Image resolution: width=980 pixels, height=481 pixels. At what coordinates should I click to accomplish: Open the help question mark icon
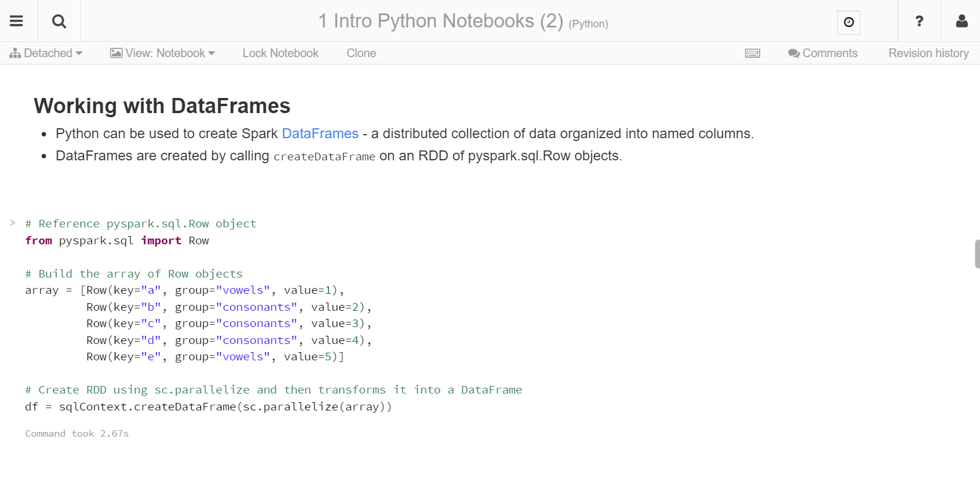(919, 21)
